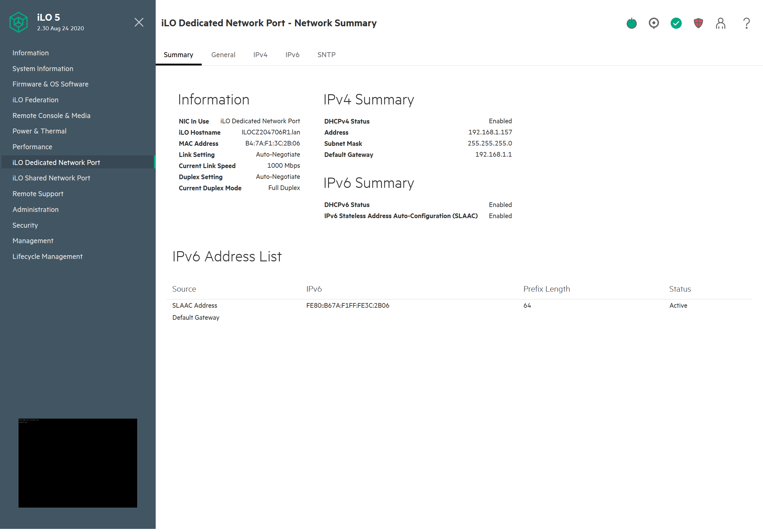Open the SNTP tab
The width and height of the screenshot is (763, 532).
coord(326,55)
